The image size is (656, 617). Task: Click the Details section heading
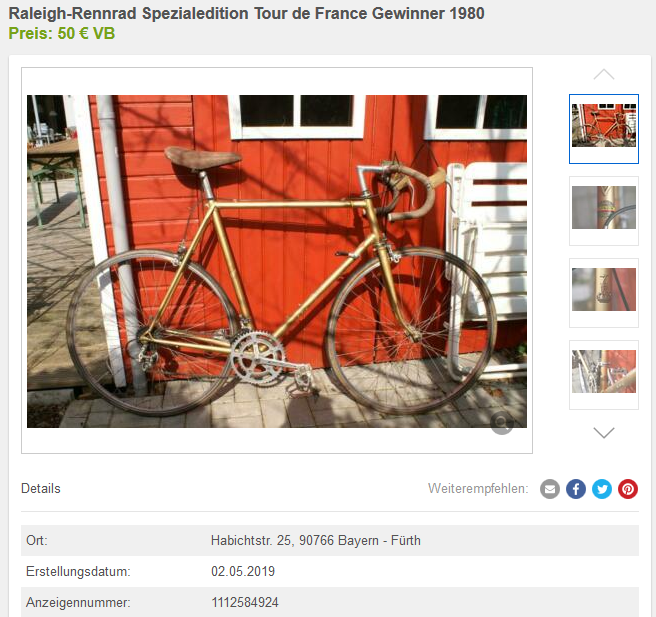pyautogui.click(x=41, y=488)
